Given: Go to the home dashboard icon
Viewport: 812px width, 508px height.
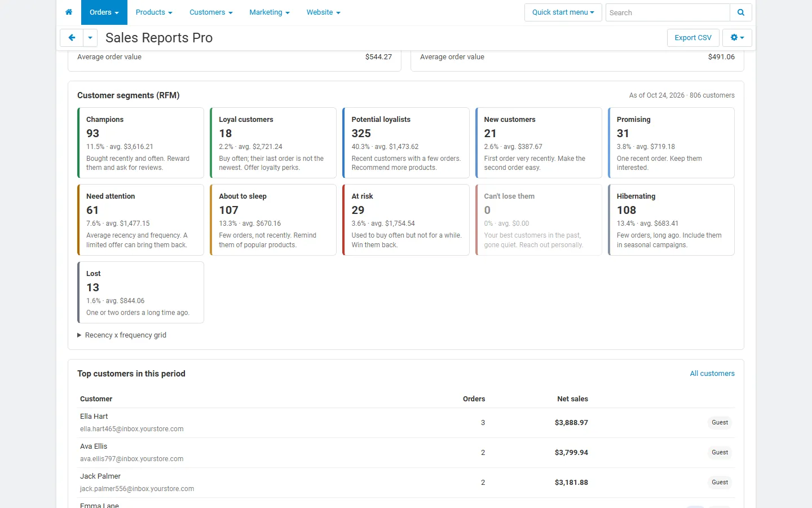Looking at the screenshot, I should 69,12.
